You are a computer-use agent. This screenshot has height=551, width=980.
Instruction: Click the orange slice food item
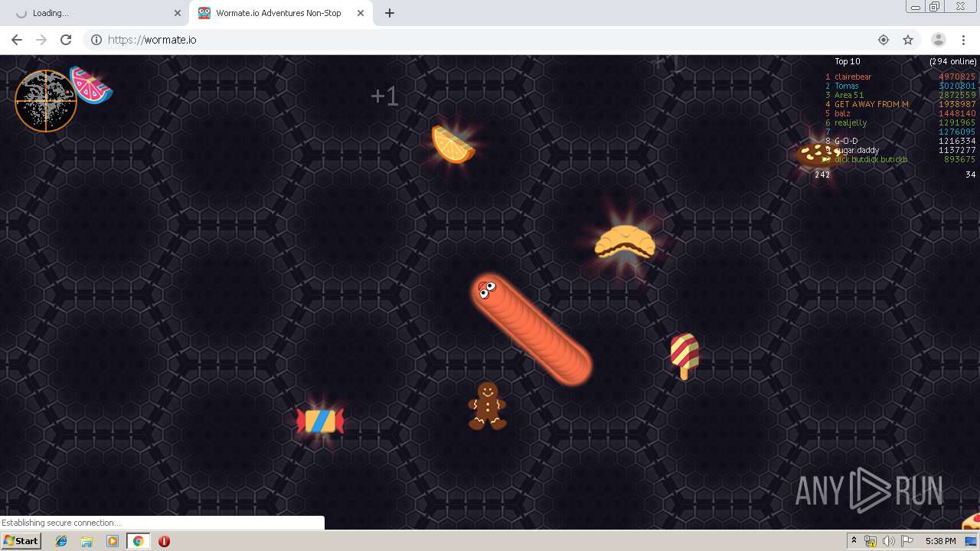point(452,144)
